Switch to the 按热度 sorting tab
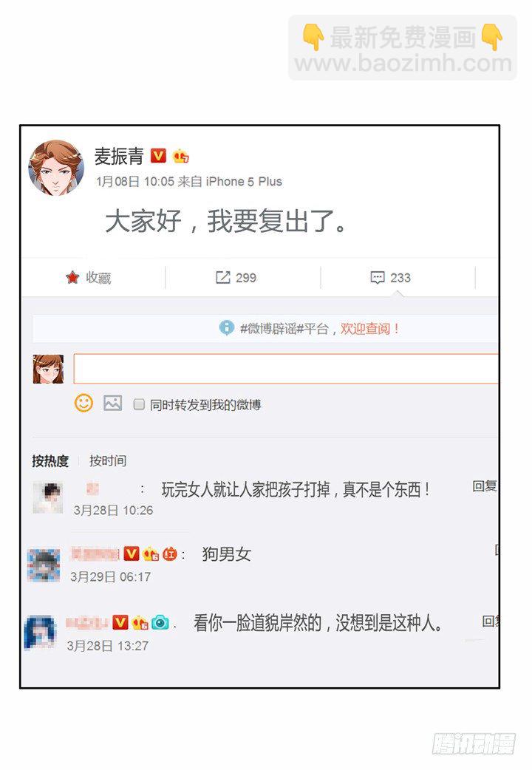532x770 pixels. click(x=50, y=461)
